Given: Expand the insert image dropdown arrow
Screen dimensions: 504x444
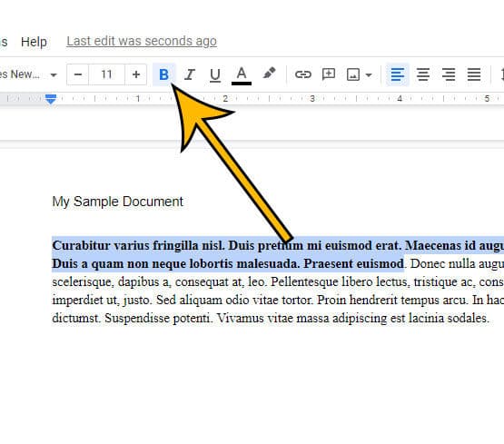Looking at the screenshot, I should pyautogui.click(x=369, y=75).
